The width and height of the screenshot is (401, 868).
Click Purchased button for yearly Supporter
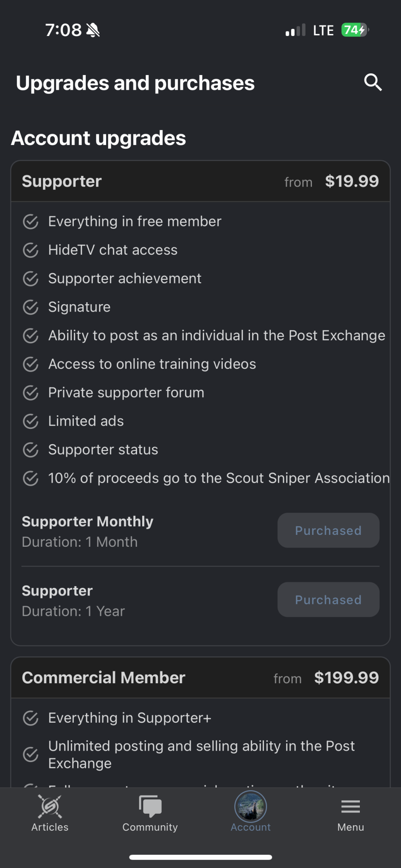(328, 599)
